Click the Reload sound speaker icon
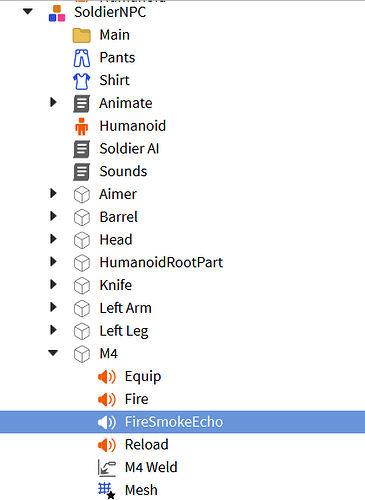 click(x=107, y=445)
